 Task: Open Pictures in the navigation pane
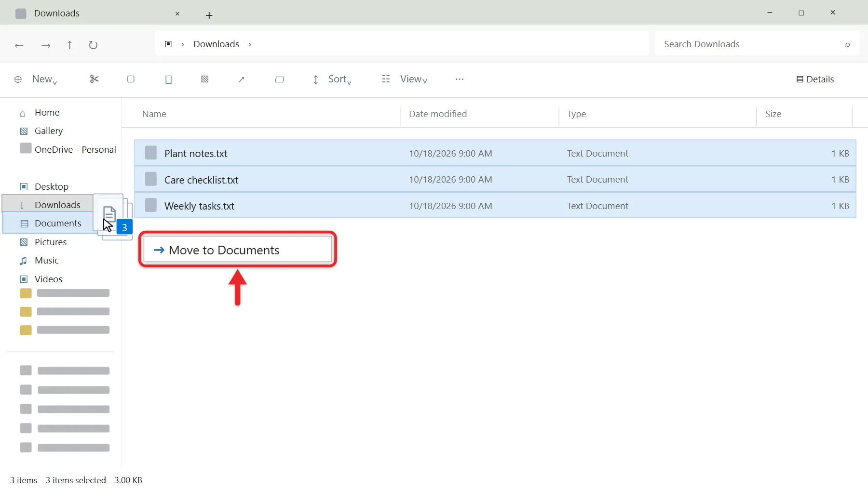pyautogui.click(x=51, y=242)
